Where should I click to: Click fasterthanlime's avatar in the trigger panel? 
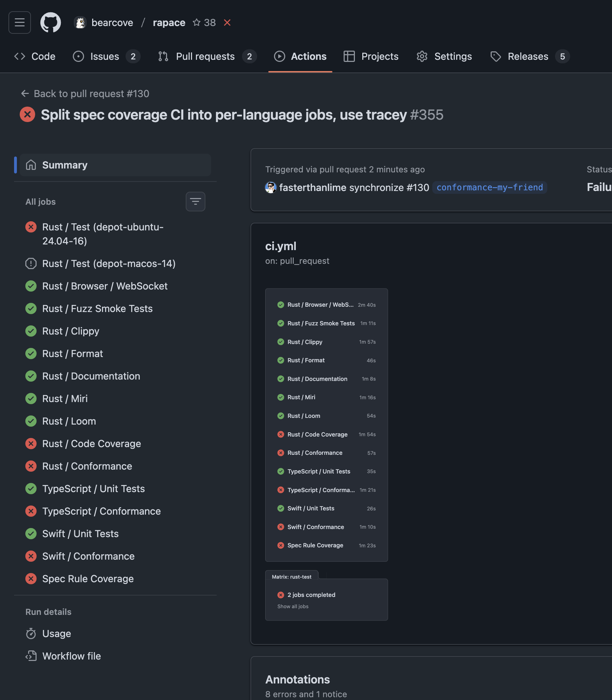(270, 187)
